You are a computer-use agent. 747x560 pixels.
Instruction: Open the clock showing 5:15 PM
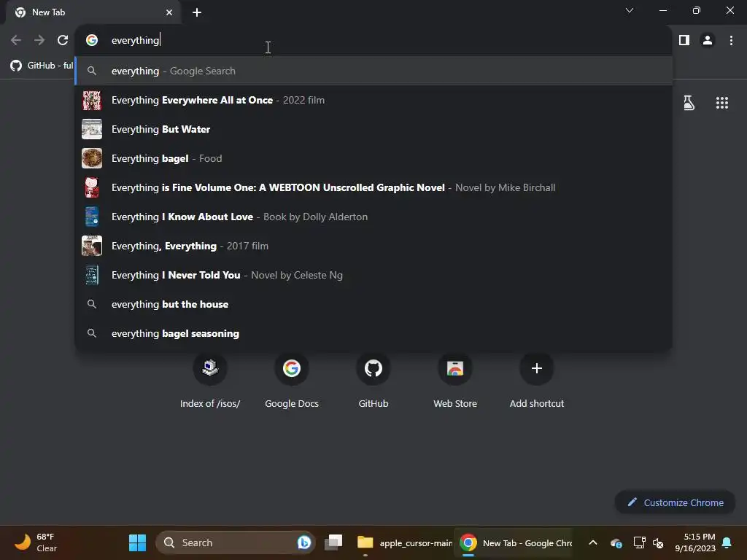[695, 542]
